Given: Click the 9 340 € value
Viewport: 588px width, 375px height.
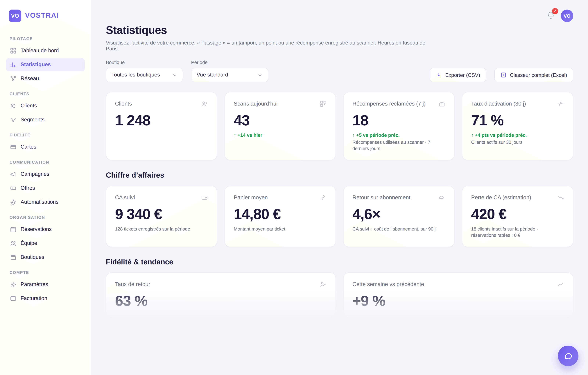Looking at the screenshot, I should [x=139, y=214].
